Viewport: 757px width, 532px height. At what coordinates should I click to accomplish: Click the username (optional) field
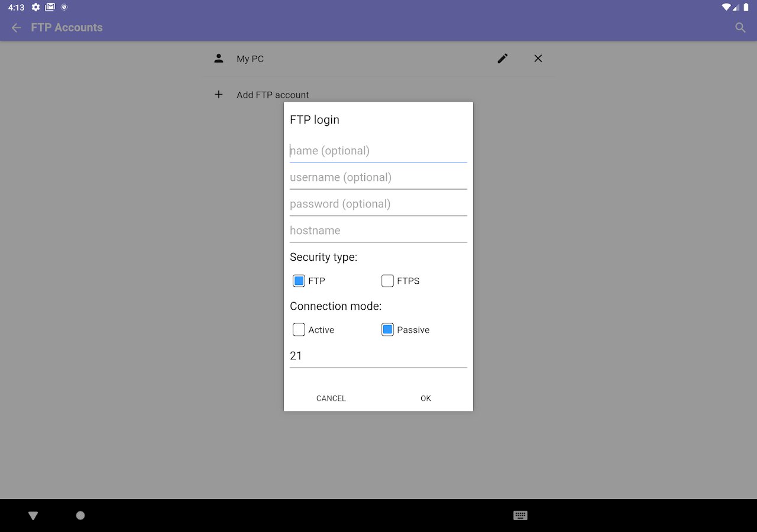378,177
